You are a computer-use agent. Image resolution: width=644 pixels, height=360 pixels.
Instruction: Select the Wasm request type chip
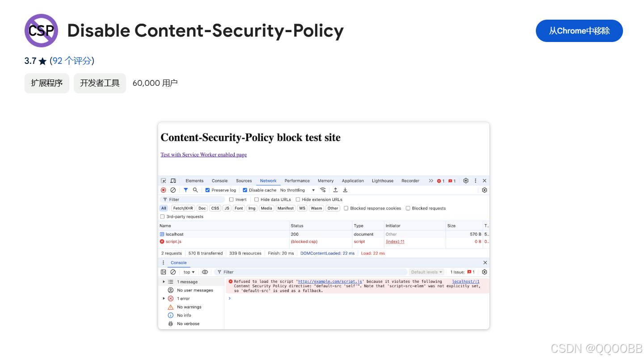316,208
